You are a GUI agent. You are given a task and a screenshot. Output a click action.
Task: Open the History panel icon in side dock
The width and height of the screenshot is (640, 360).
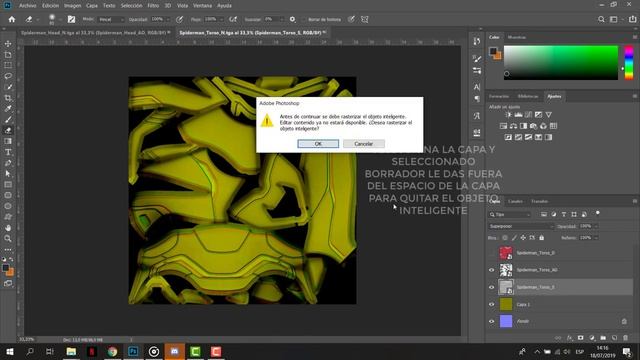tap(477, 41)
